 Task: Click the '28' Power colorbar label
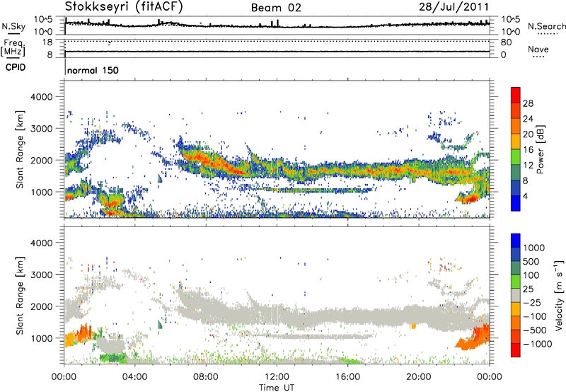click(x=528, y=103)
